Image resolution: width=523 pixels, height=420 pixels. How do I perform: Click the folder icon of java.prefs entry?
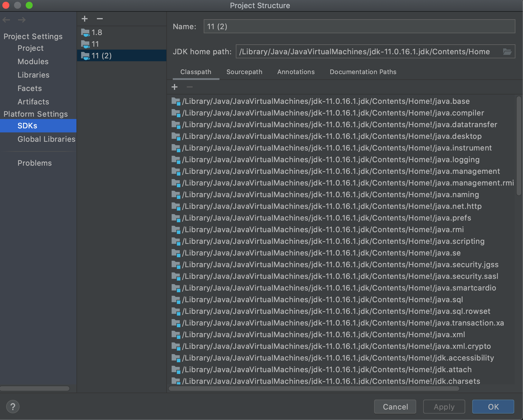(x=176, y=218)
